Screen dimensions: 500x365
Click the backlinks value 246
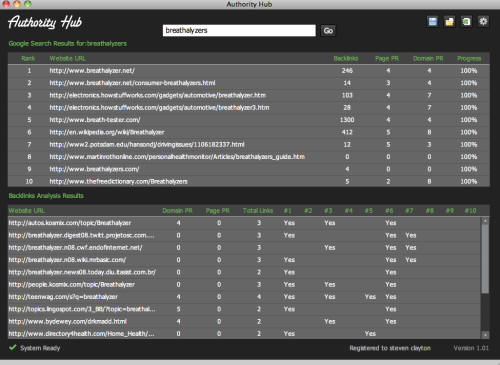347,71
